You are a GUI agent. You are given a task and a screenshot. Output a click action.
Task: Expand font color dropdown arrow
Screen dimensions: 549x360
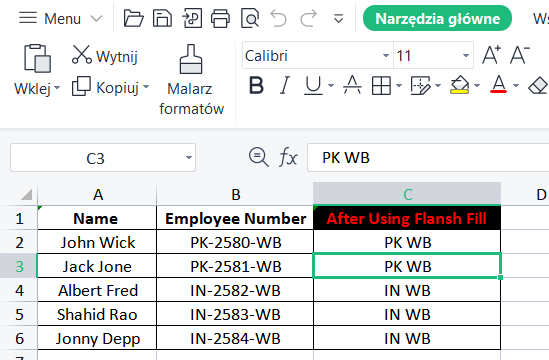coord(516,85)
